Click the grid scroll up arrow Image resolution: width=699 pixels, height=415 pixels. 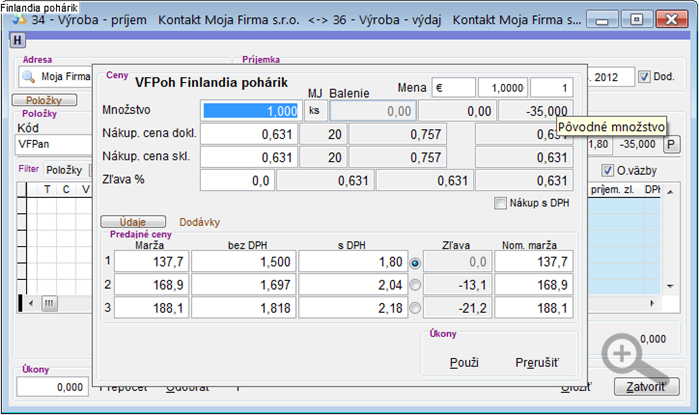670,192
